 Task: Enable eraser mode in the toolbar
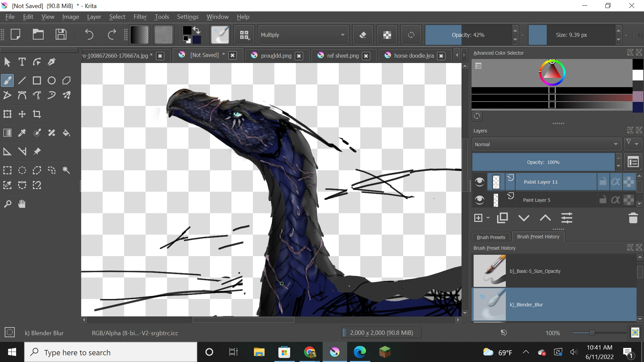tap(363, 35)
